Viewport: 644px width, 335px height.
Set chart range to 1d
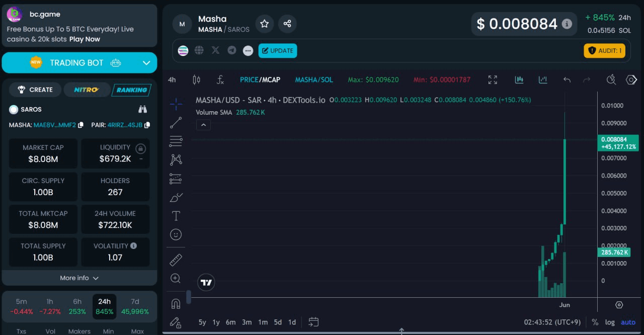coord(292,322)
